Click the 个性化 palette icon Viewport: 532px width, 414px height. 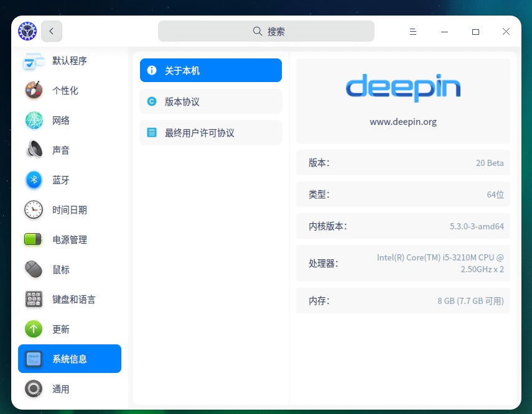34,91
